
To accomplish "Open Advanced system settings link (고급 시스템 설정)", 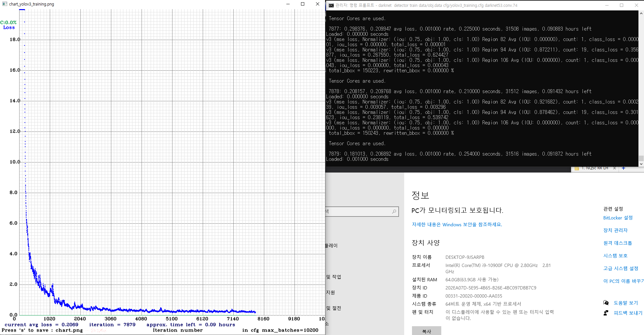I will pyautogui.click(x=621, y=268).
